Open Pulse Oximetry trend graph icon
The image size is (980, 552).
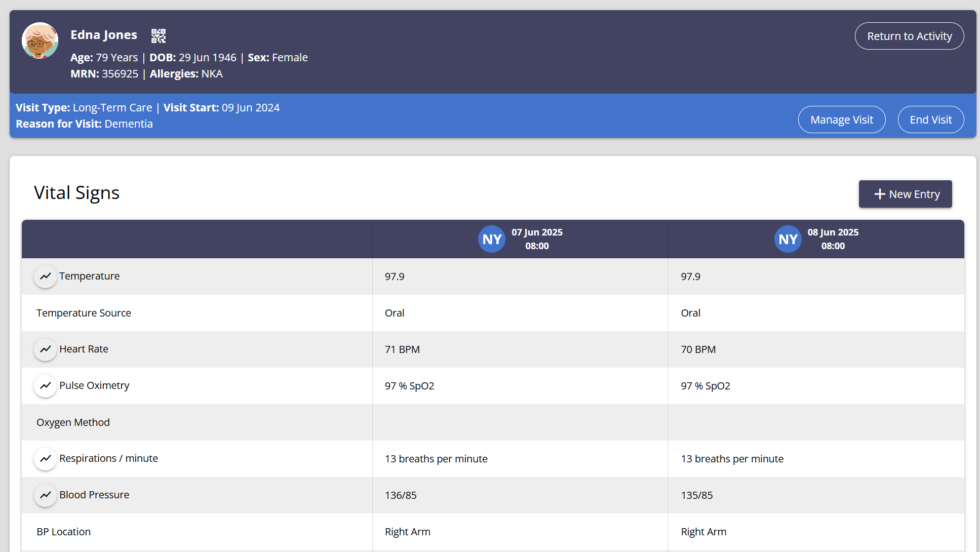point(45,386)
